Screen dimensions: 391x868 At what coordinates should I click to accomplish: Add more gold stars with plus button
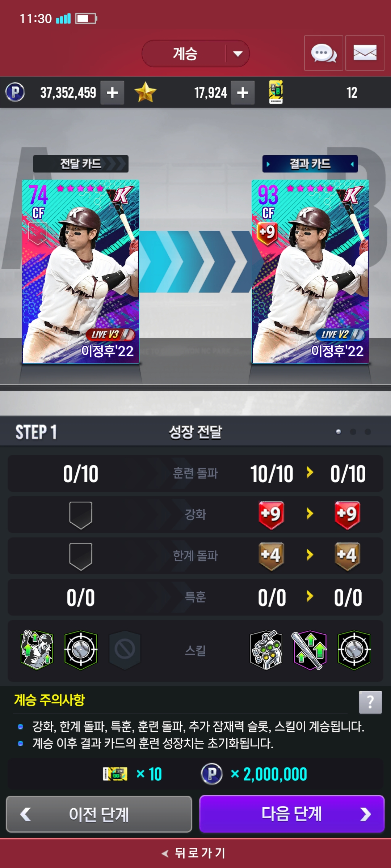click(x=243, y=93)
